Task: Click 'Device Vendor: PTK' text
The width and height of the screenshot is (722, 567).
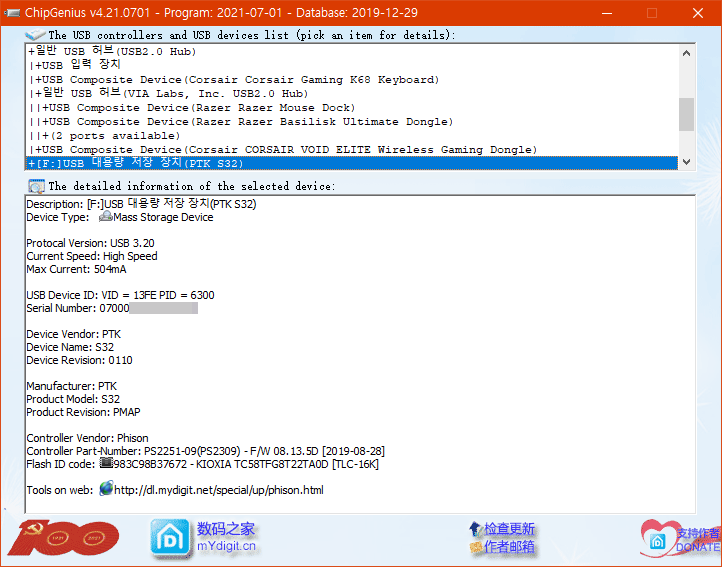Action: coord(74,334)
